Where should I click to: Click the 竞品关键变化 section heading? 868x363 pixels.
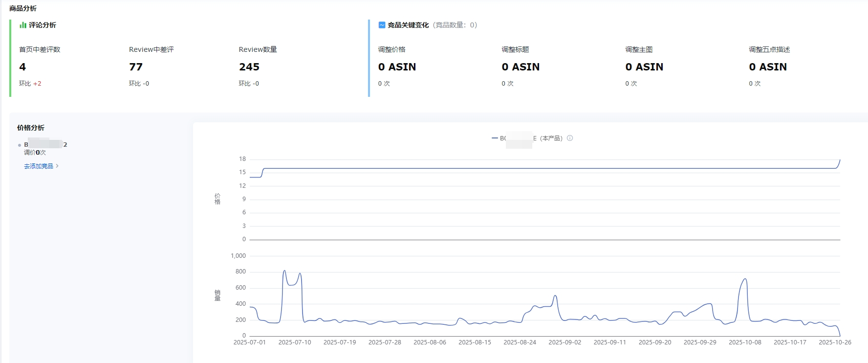[x=408, y=25]
